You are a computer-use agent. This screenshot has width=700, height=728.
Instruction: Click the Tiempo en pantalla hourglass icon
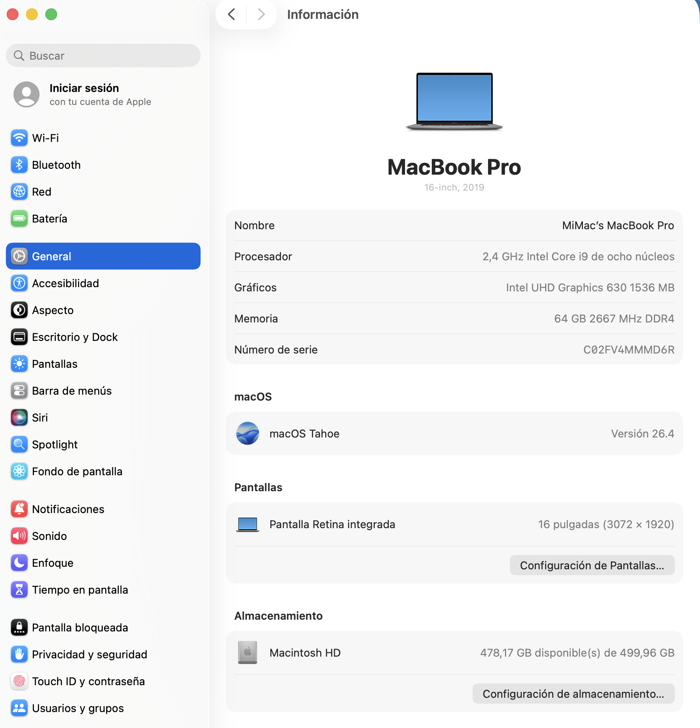19,590
